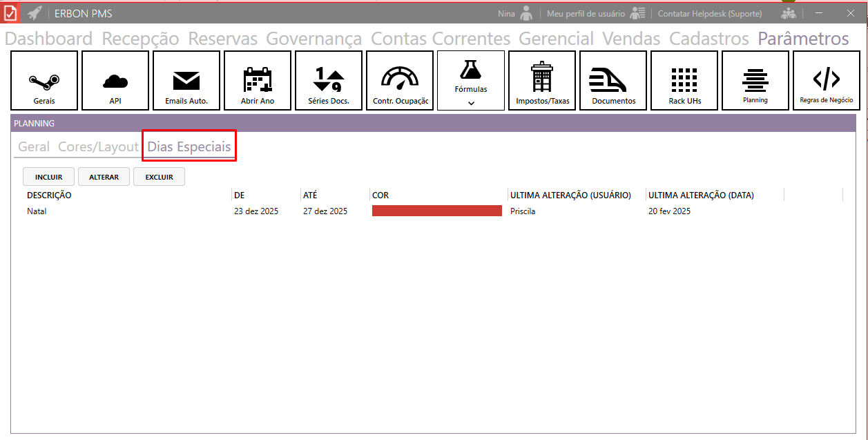Click the red color bar for Natal
This screenshot has width=868, height=440.
tap(436, 211)
